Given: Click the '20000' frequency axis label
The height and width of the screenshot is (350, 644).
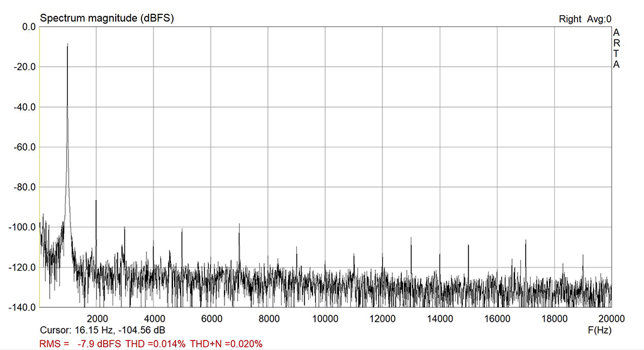Looking at the screenshot, I should [x=611, y=319].
